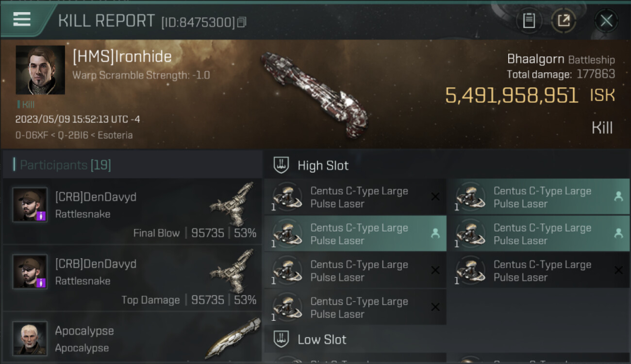Click the Apocalypse pilot portrait
The width and height of the screenshot is (631, 364).
coord(30,338)
